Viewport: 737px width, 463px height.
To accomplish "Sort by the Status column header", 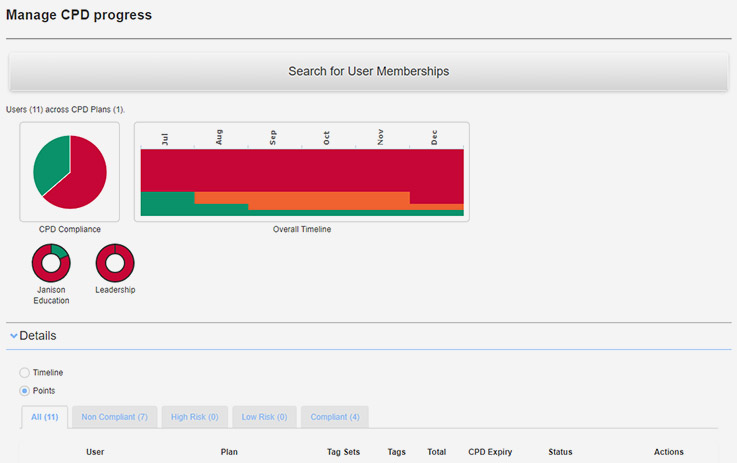I will point(560,452).
